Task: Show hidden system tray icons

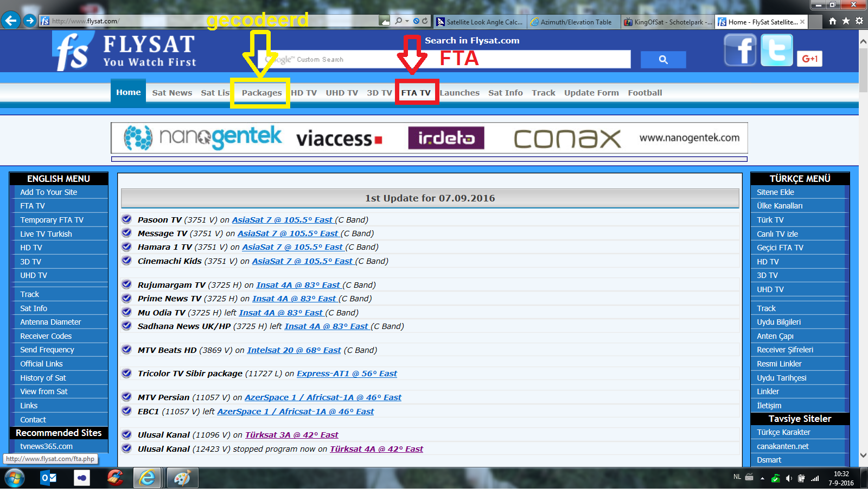Action: (762, 478)
